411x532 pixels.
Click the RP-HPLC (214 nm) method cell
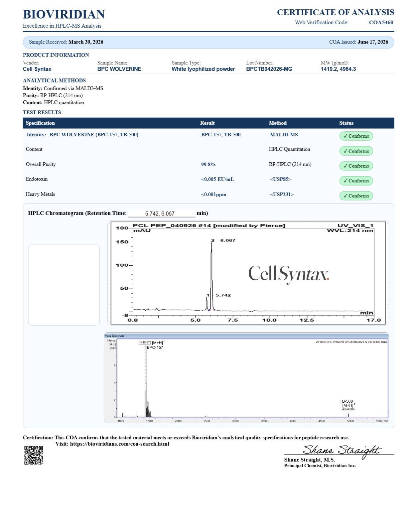click(x=290, y=164)
